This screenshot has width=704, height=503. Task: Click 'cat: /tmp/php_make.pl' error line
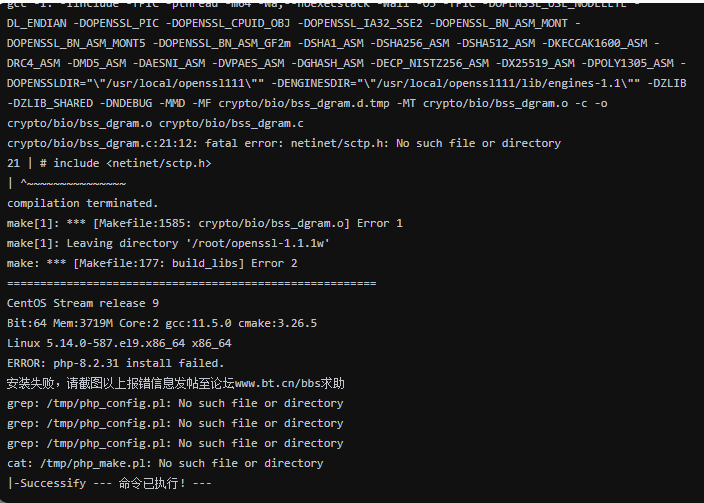point(165,463)
